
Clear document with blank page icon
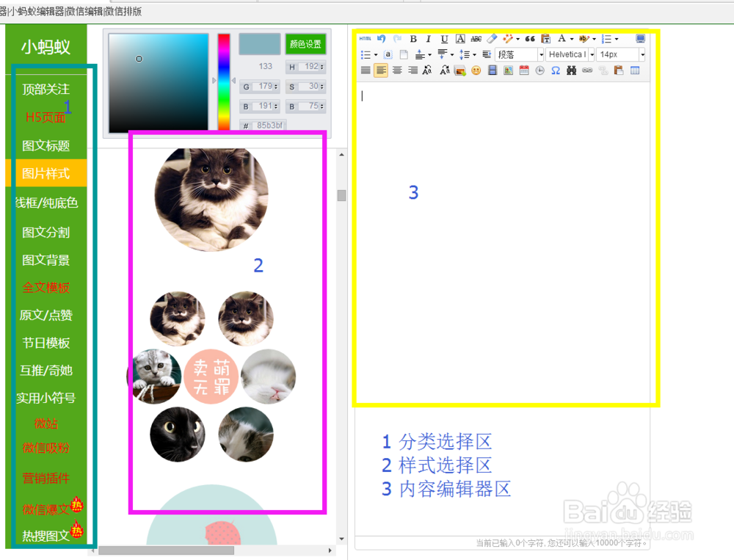(404, 55)
